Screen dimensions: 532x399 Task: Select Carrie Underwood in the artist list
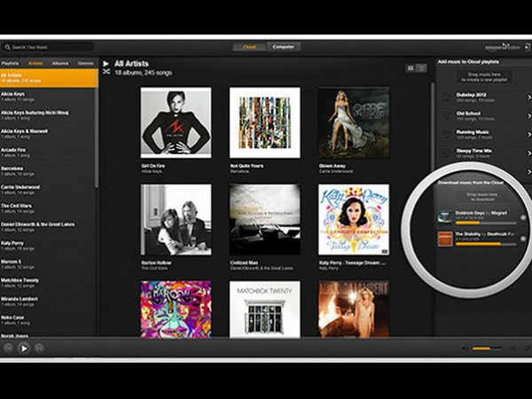tap(49, 190)
